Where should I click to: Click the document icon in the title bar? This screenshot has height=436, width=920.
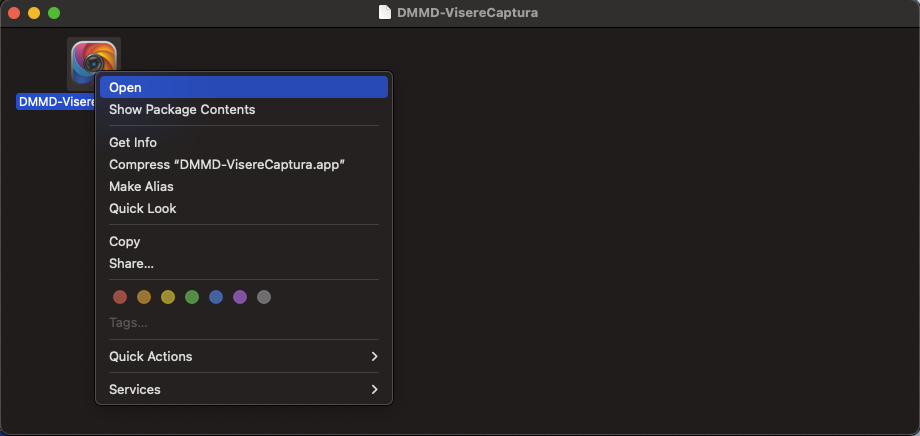(385, 12)
